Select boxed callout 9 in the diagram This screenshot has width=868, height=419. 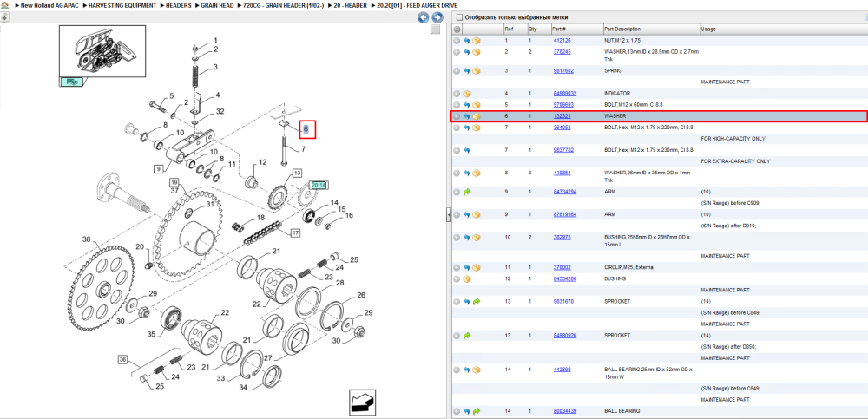click(158, 168)
